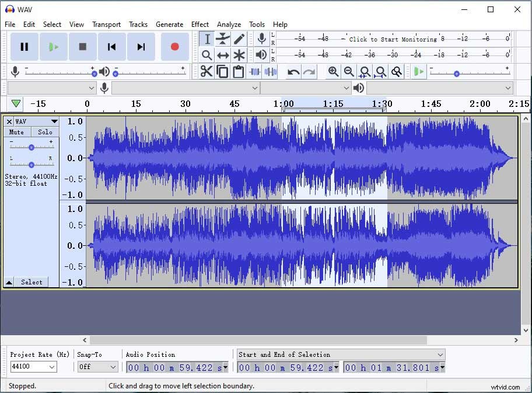Click the Zoom In magnifier icon
Screen dimensions: 532x393
coord(333,71)
